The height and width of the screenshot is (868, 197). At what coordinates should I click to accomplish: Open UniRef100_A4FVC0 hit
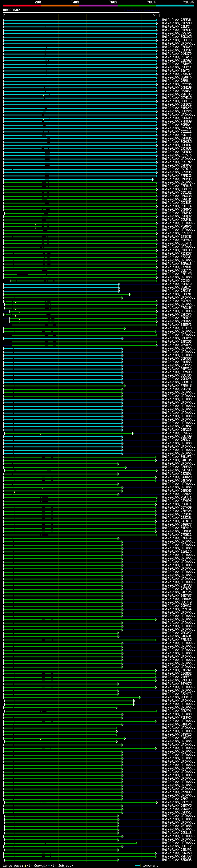point(176,369)
